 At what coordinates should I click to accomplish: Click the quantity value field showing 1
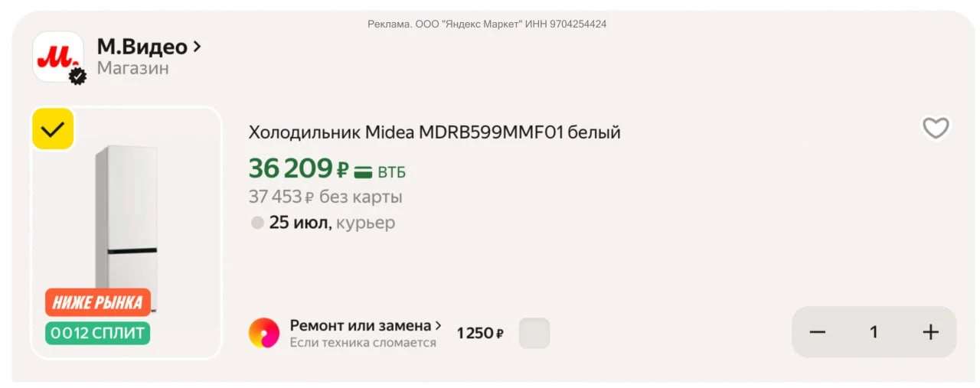pos(874,332)
